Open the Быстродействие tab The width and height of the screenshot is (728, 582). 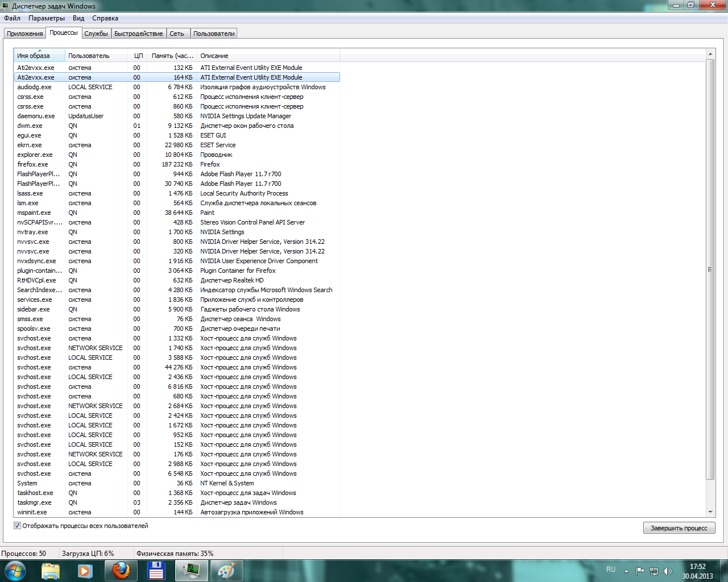tap(139, 34)
